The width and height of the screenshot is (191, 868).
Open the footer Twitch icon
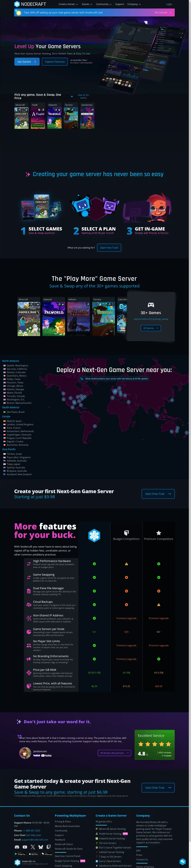point(48,847)
